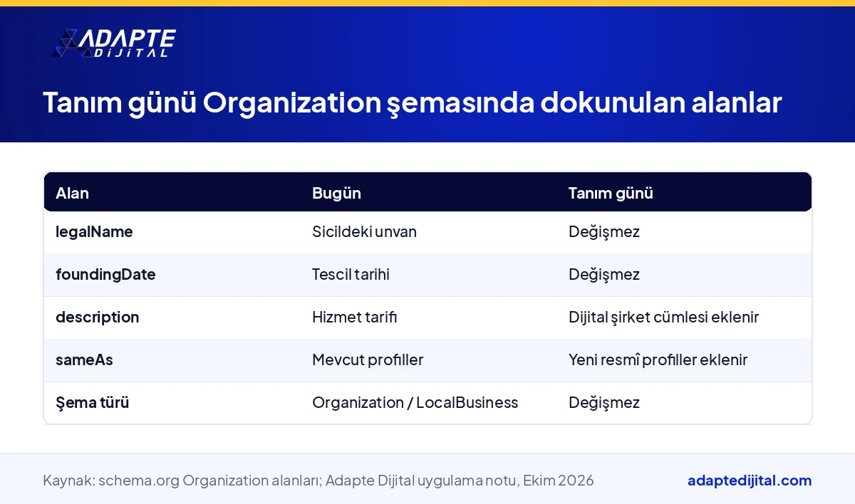The width and height of the screenshot is (855, 504).
Task: Click 'Dijital şirket cümlesi eklenir' cell
Action: (664, 317)
